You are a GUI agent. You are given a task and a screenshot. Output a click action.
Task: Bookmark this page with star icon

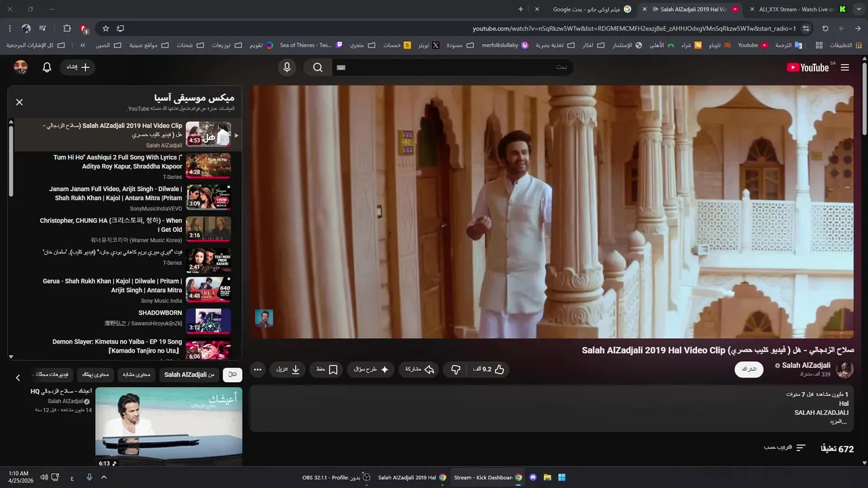click(106, 28)
